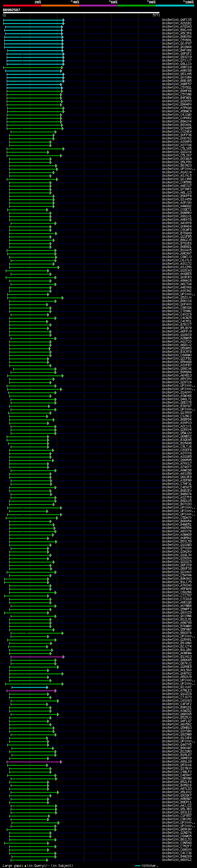
Task: Click the UniRef100_B1ML67 label
Action: click(x=177, y=755)
